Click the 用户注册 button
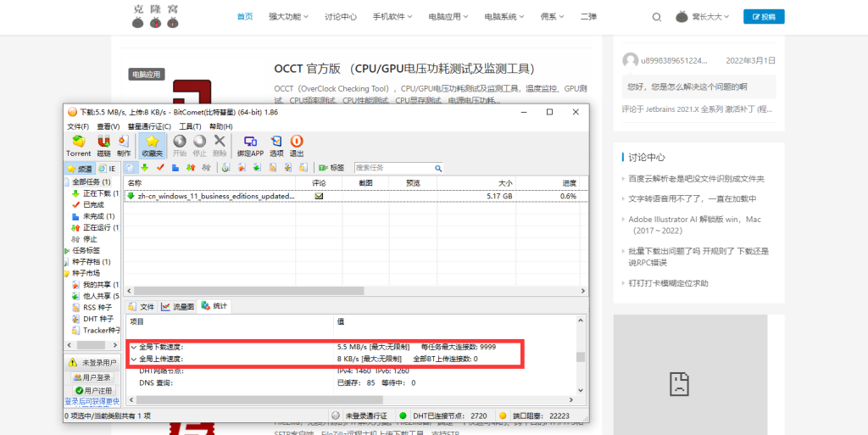The height and width of the screenshot is (435, 868). point(92,390)
